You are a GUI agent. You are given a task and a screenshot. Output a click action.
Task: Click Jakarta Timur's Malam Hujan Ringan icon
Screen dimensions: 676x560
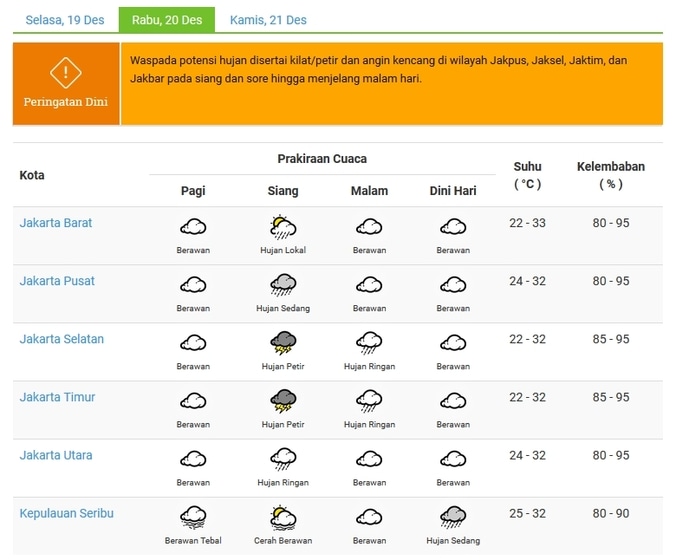click(x=369, y=401)
